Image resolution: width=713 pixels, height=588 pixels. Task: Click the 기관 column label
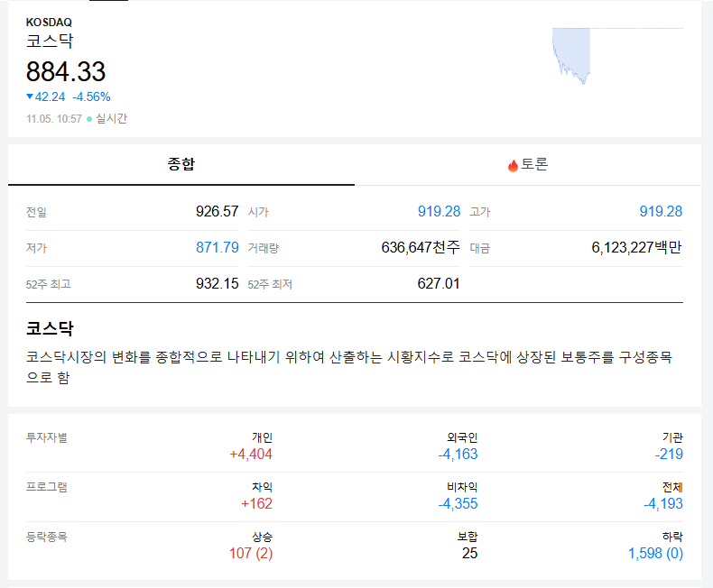tap(673, 437)
